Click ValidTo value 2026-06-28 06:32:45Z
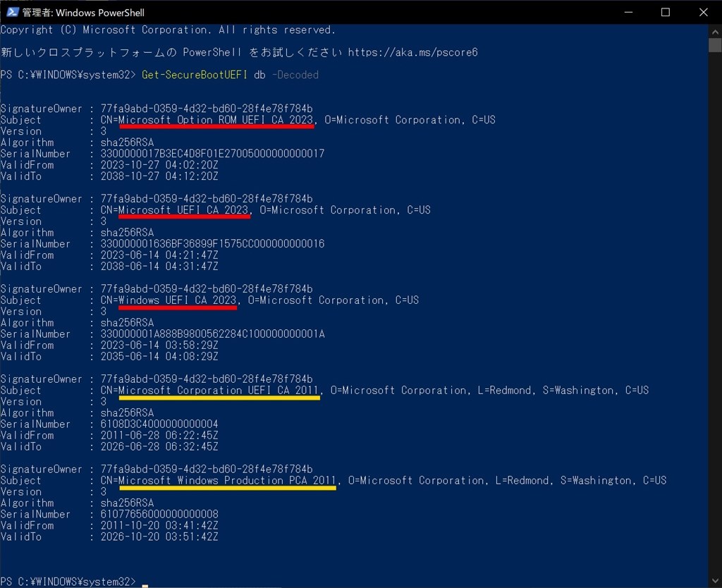 159,447
